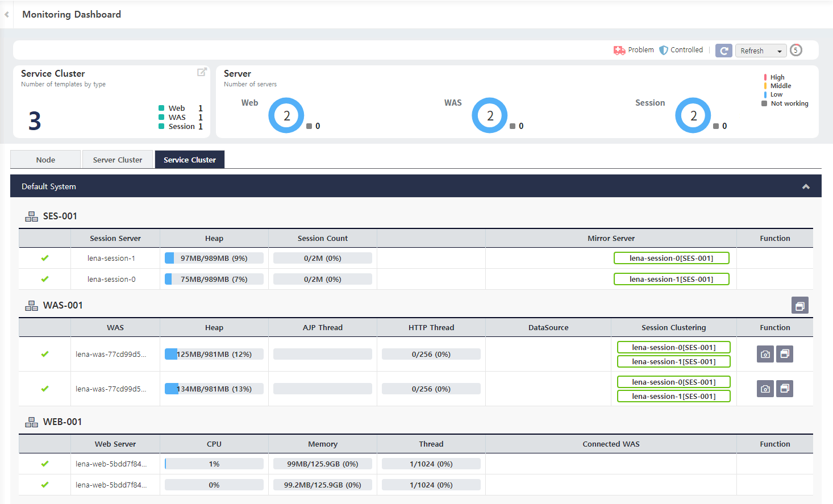Click the camera snapshot icon for first WAS server

[765, 354]
